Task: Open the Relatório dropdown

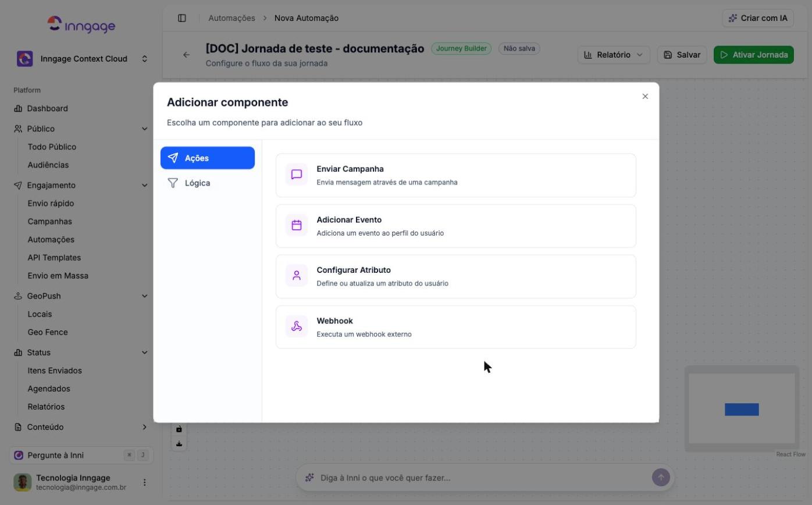Action: pyautogui.click(x=614, y=55)
